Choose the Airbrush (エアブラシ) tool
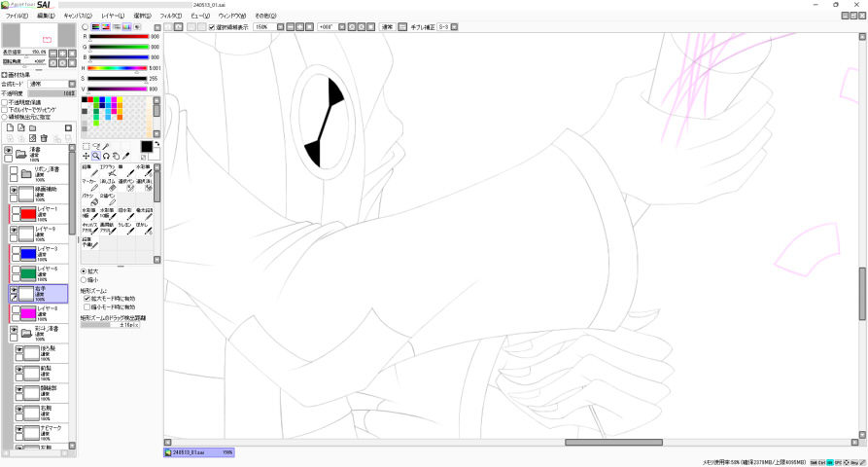Viewport: 868px width, 467px height. (x=108, y=170)
